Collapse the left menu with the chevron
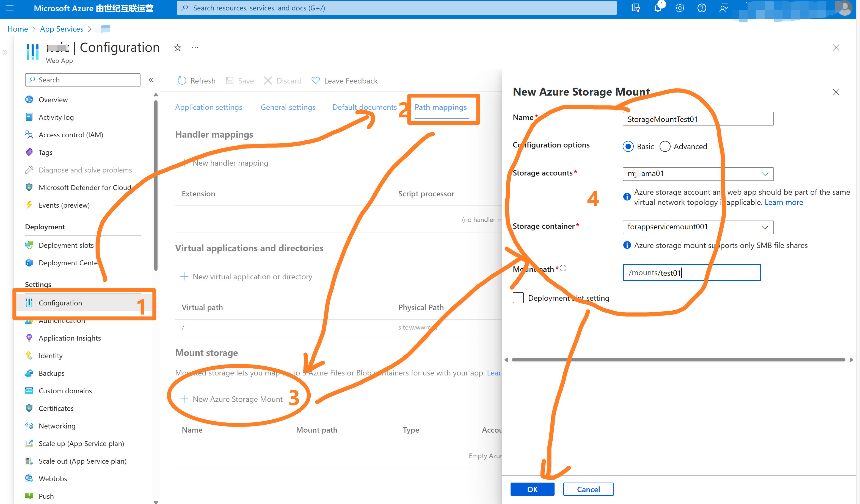The height and width of the screenshot is (504, 860). [151, 80]
